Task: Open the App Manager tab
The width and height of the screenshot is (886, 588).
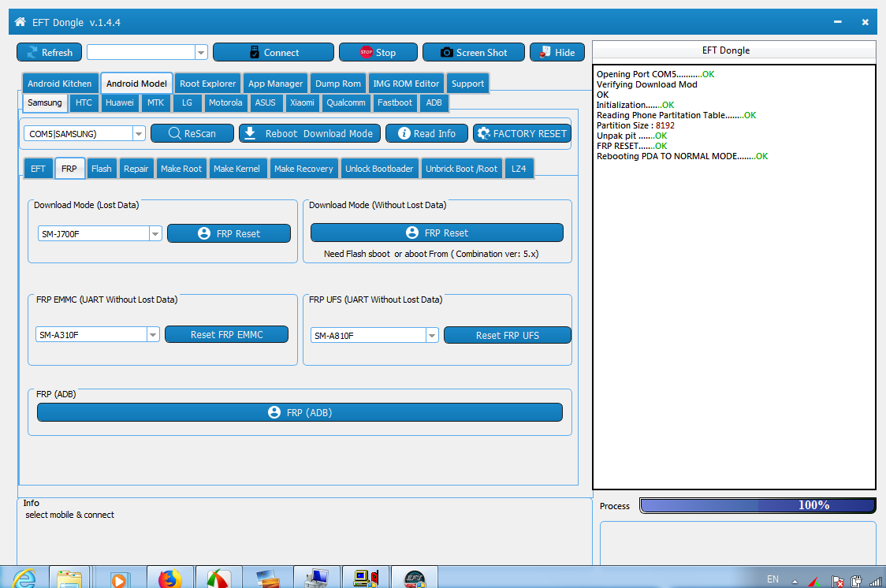Action: click(276, 84)
